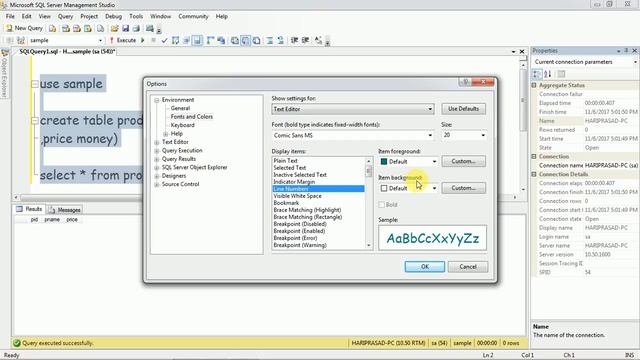Click the Uncomment selected lines icon

pyautogui.click(x=280, y=40)
